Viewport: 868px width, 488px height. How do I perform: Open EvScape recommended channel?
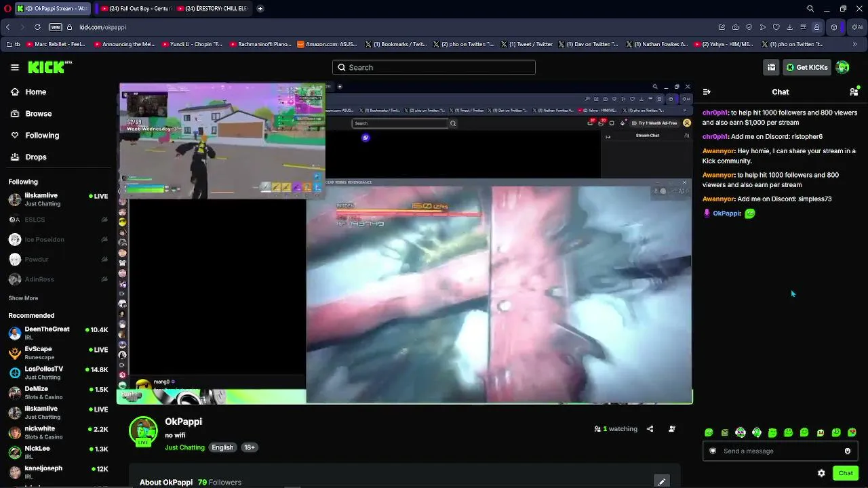58,352
